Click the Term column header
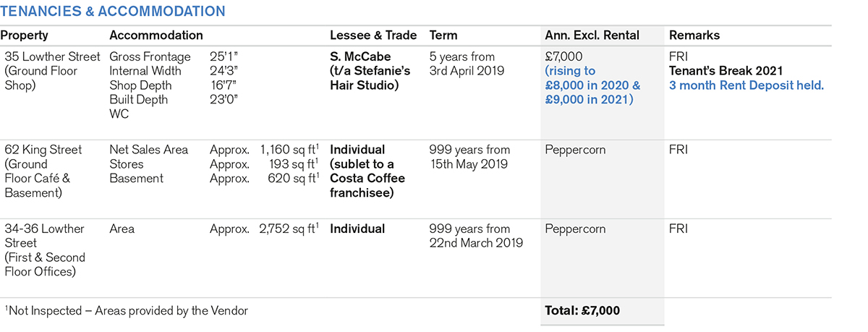 443,35
